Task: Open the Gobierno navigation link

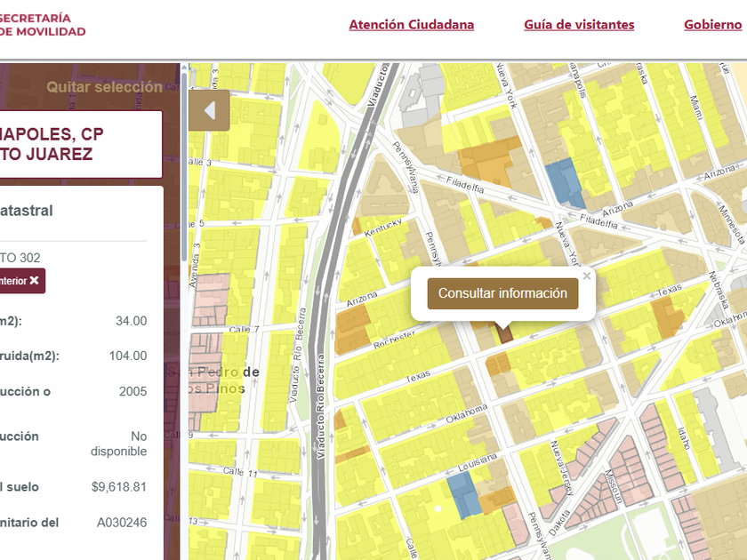Action: pos(712,25)
